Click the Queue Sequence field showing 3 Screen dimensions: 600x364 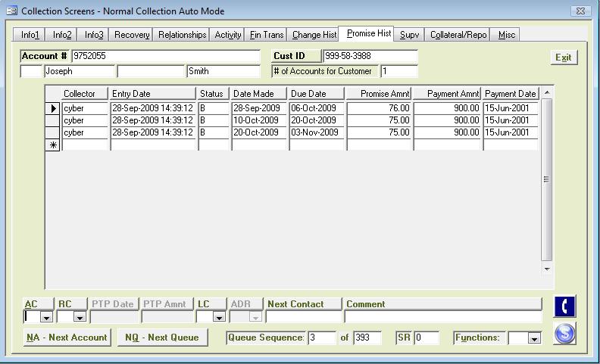(x=322, y=338)
